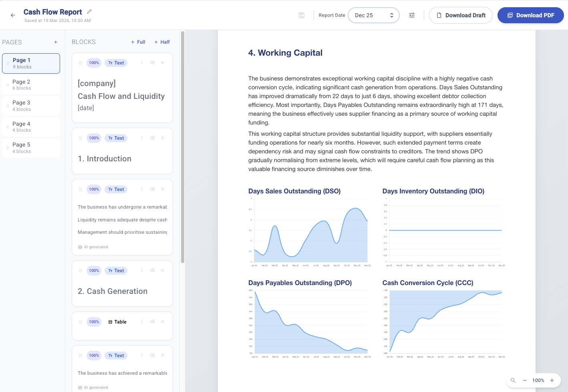Grab the drag handle of the [company] title block
Screen dimensions: 568x392
pyautogui.click(x=81, y=63)
